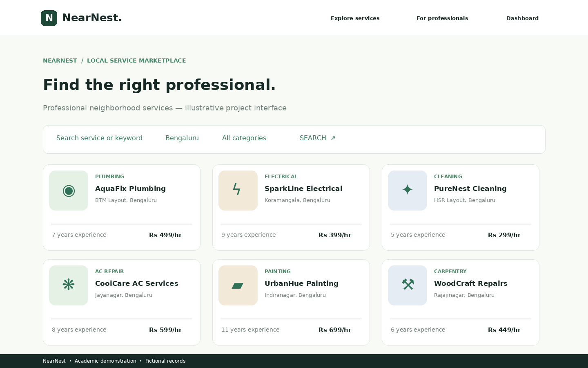The width and height of the screenshot is (588, 368).
Task: Click the CoolCare AC snowflake icon
Action: [x=69, y=285]
